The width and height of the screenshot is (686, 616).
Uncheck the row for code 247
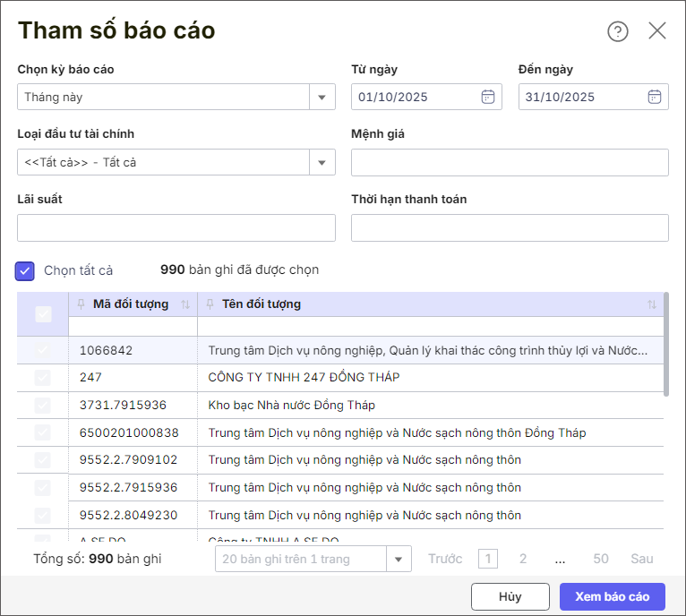(x=43, y=378)
